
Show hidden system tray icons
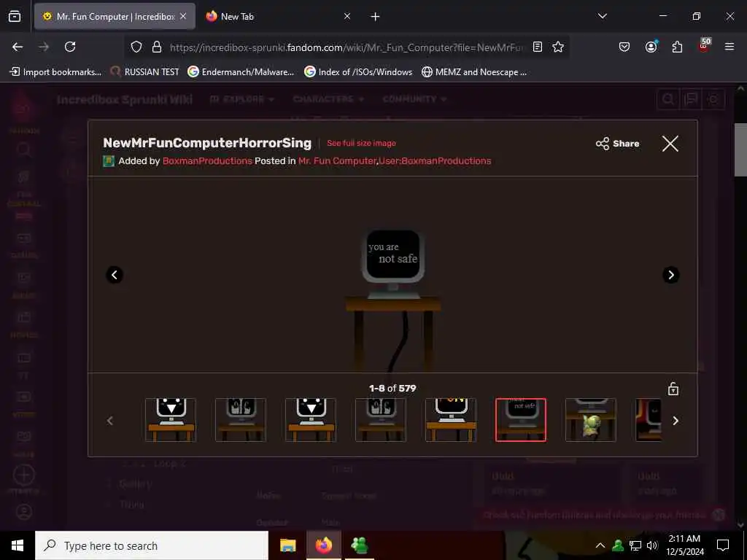click(x=600, y=545)
